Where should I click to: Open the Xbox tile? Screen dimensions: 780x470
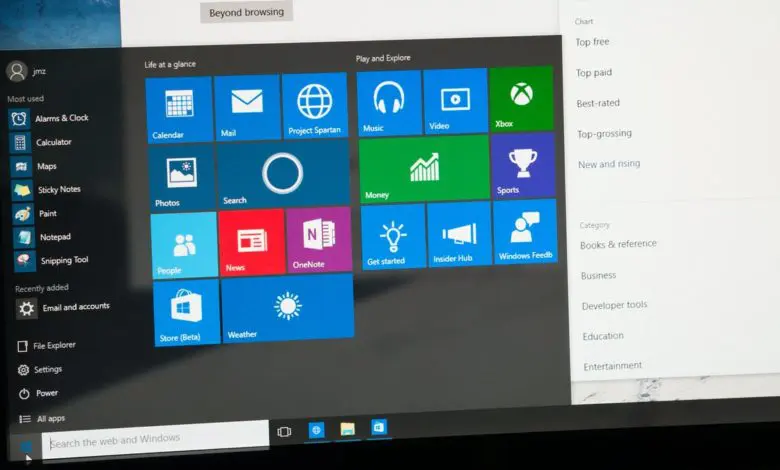click(x=521, y=98)
